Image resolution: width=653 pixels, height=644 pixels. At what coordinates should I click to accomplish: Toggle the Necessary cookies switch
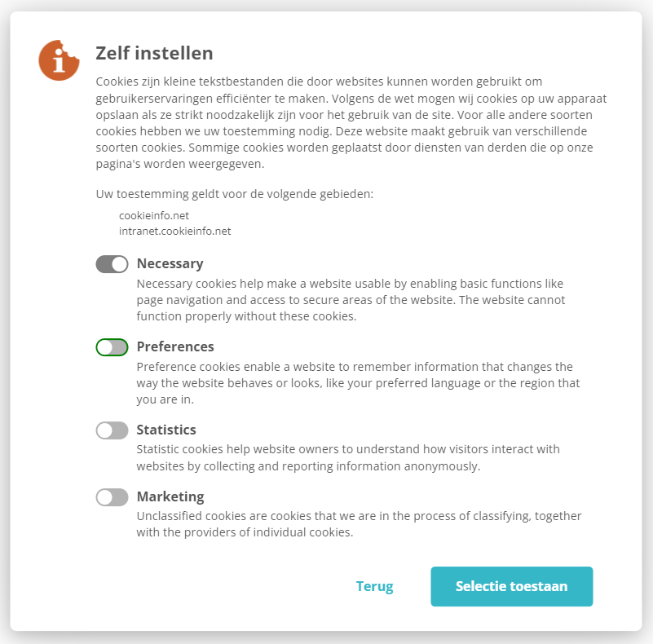click(112, 264)
